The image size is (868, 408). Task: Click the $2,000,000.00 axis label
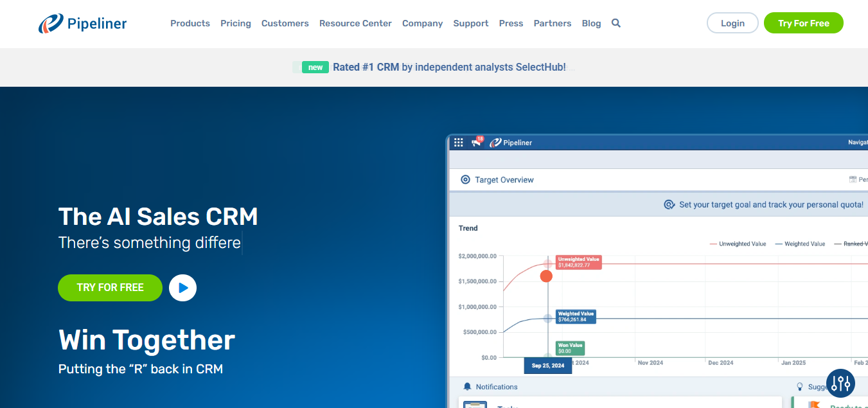pos(477,256)
